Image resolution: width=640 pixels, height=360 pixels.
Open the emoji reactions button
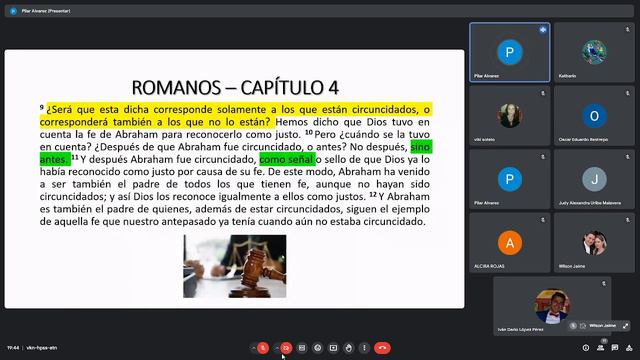[x=318, y=348]
